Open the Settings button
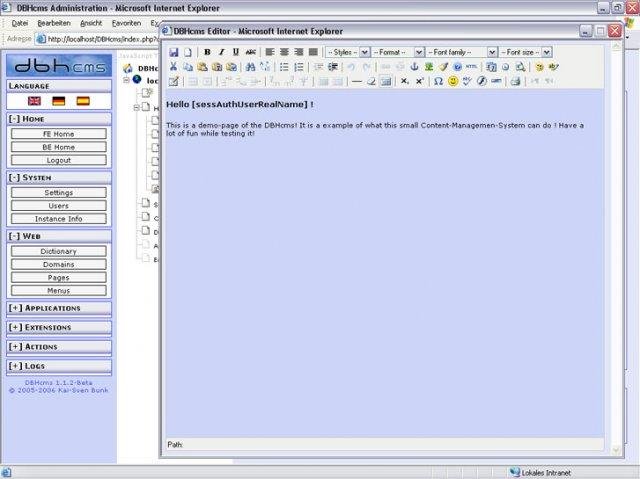Image resolution: width=640 pixels, height=479 pixels. tap(59, 193)
